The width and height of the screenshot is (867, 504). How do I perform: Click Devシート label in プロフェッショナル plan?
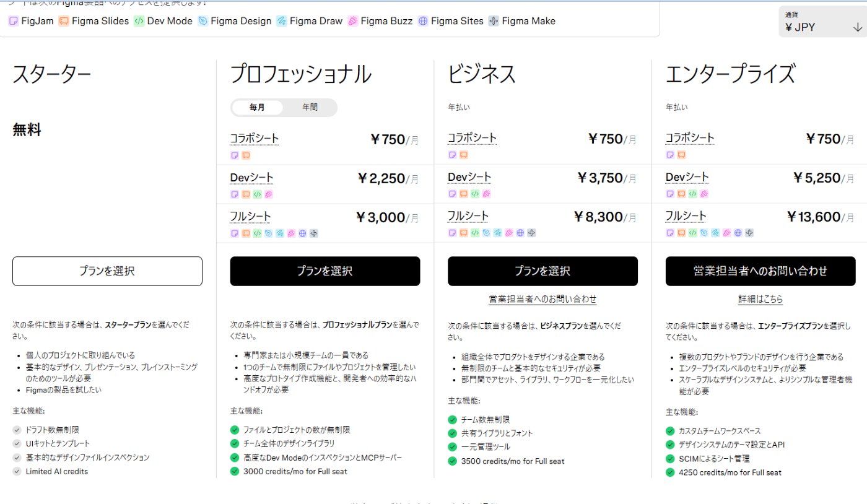click(251, 178)
